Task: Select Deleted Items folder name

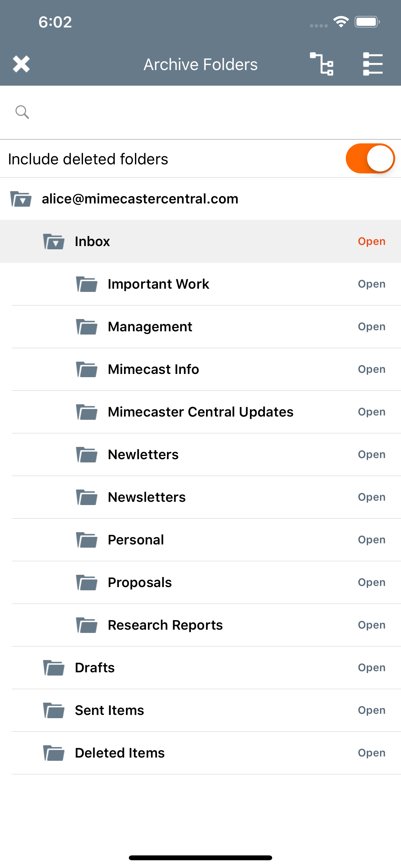Action: [120, 753]
